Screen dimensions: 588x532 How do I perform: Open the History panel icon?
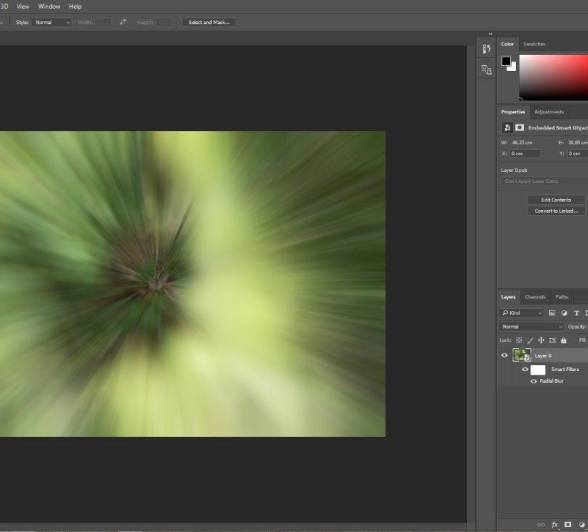tap(486, 49)
